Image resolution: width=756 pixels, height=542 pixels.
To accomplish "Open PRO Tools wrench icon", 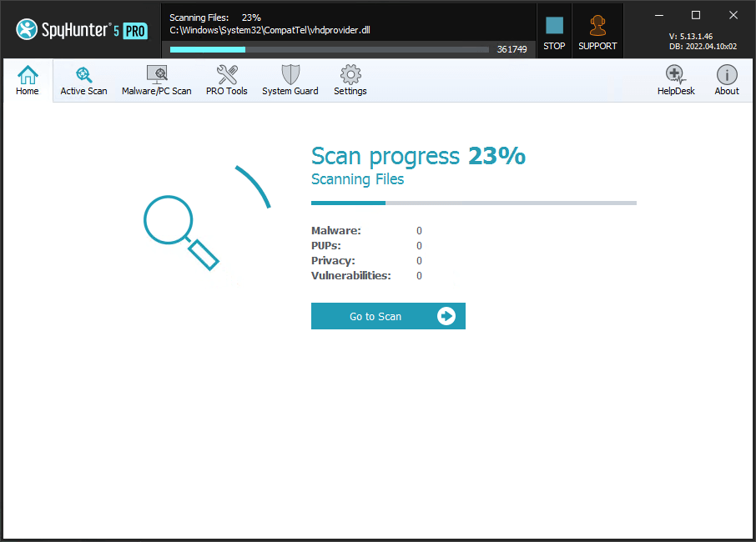I will click(227, 80).
